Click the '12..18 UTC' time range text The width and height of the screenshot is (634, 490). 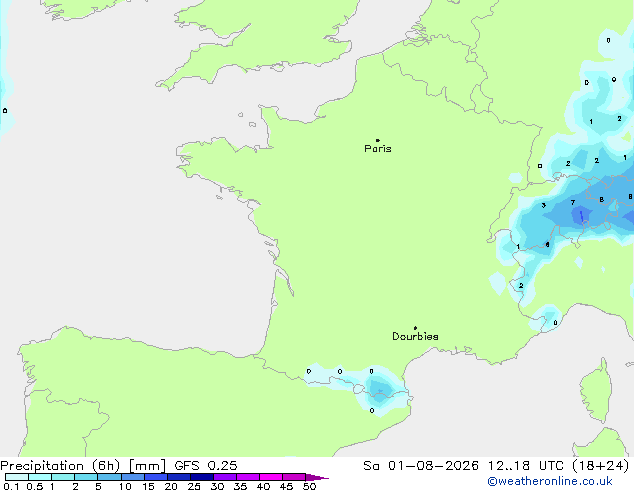tap(525, 466)
